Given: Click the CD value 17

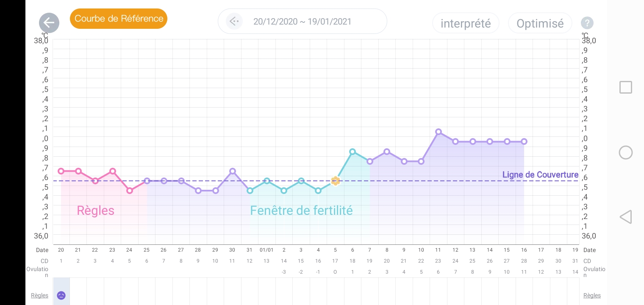Looking at the screenshot, I should pos(335,261).
